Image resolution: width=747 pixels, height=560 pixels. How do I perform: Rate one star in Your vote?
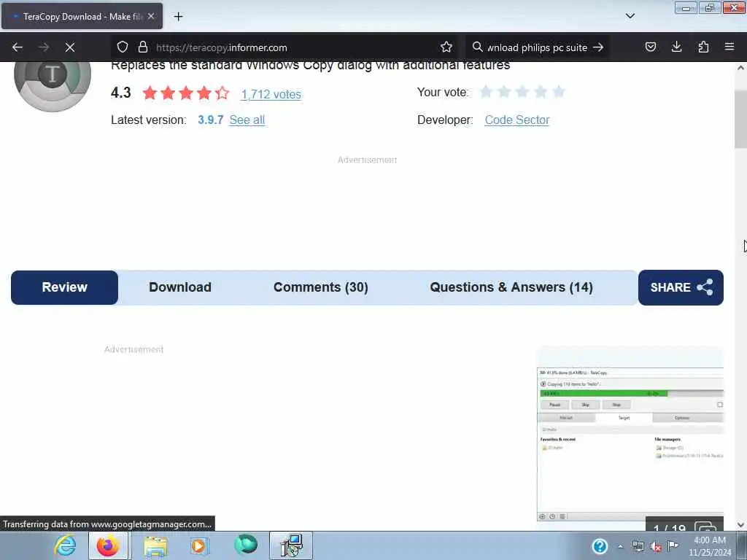pos(485,91)
